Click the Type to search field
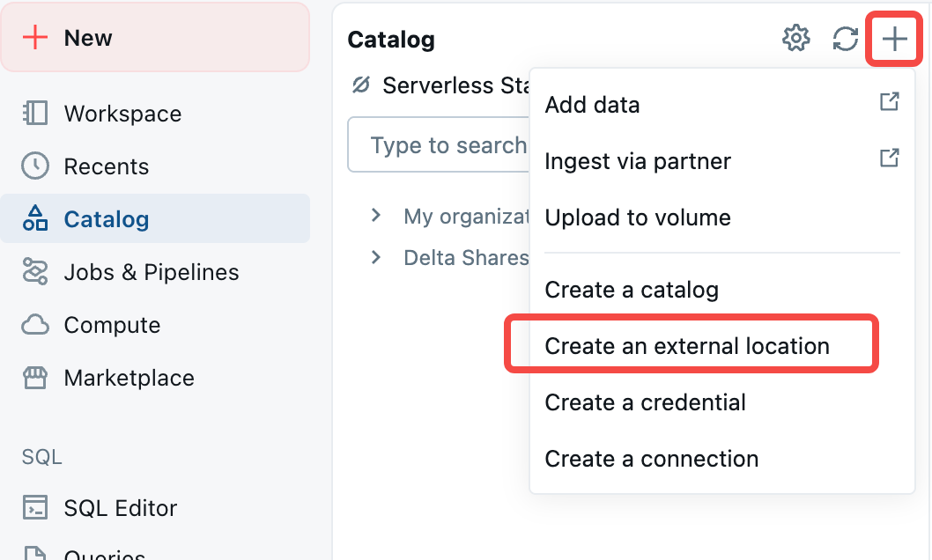The image size is (932, 560). tap(440, 145)
